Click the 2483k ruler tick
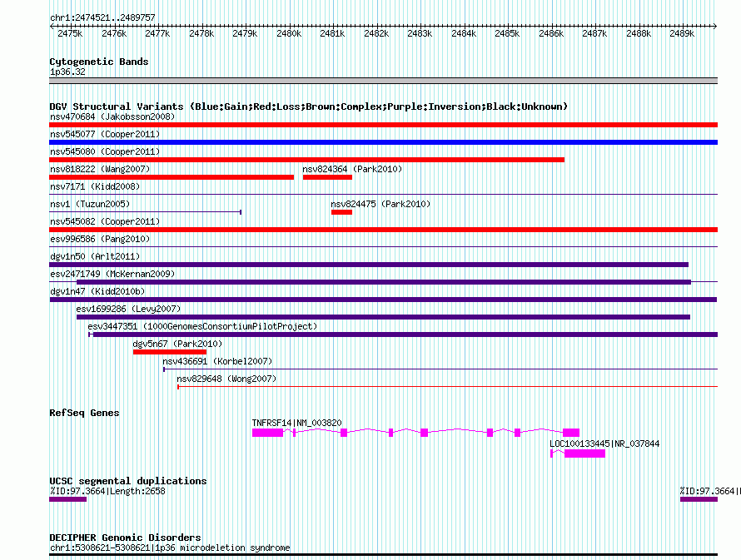741x560 pixels. tap(420, 33)
